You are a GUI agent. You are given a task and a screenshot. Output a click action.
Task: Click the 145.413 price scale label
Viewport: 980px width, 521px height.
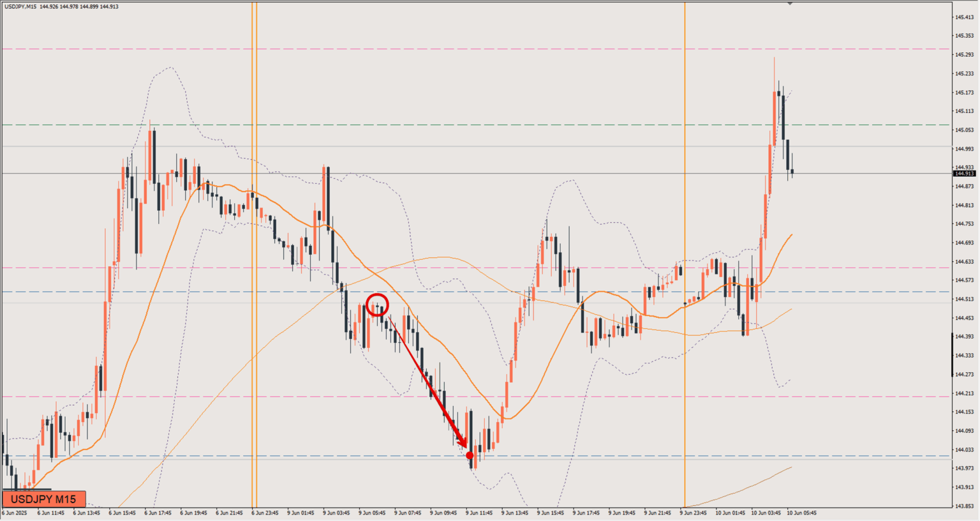pos(964,17)
